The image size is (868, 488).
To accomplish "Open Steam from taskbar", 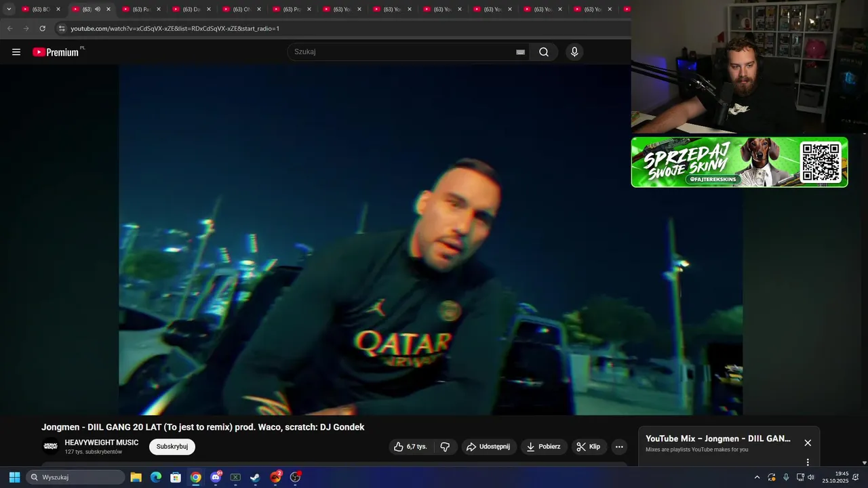I will pyautogui.click(x=255, y=477).
